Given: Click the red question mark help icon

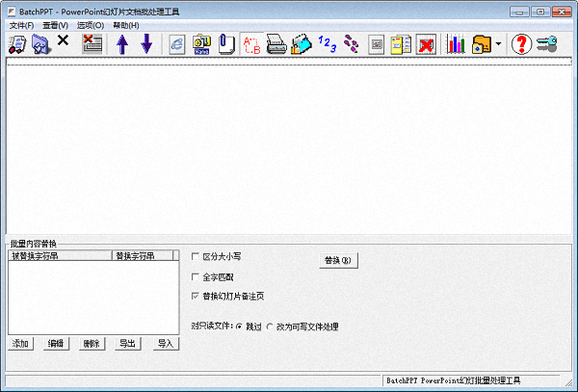Looking at the screenshot, I should pos(521,44).
